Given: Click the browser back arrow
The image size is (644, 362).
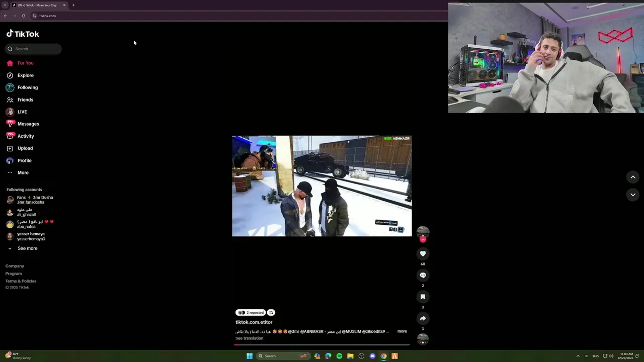Looking at the screenshot, I should click(x=6, y=16).
